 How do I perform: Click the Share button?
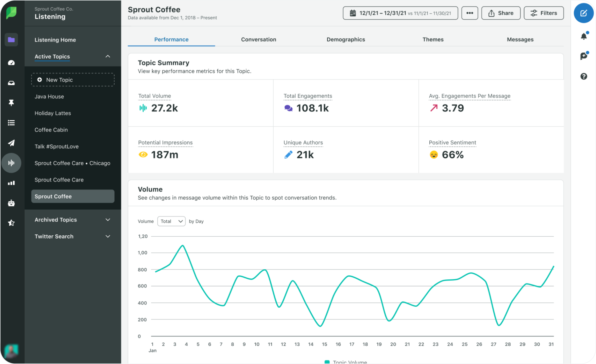pos(501,13)
